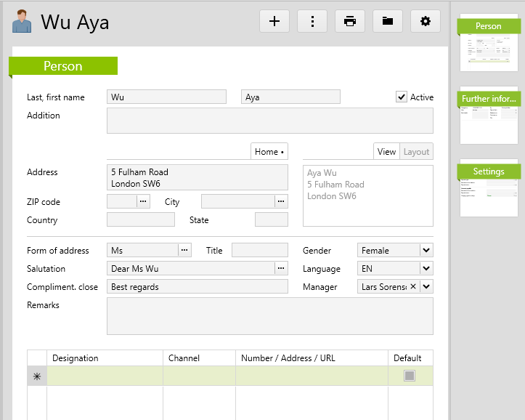Click ellipsis button next to Salutation field
The image size is (525, 420).
pyautogui.click(x=281, y=268)
